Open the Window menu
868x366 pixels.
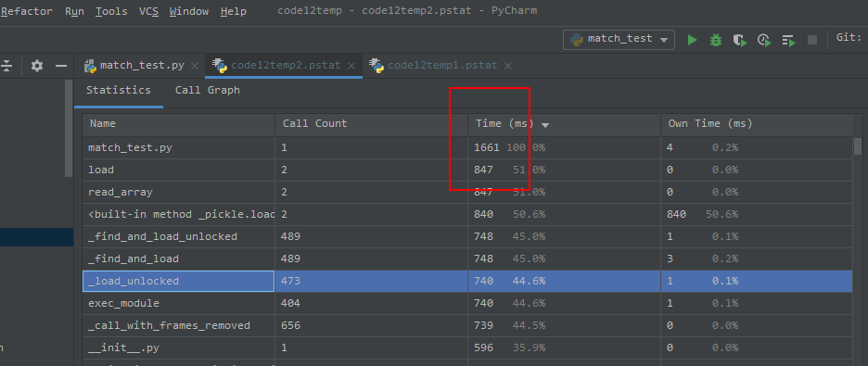189,11
